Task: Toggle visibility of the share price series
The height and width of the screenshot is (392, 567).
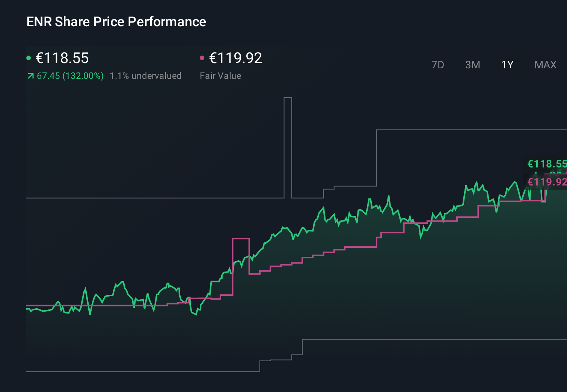Action: (62, 58)
